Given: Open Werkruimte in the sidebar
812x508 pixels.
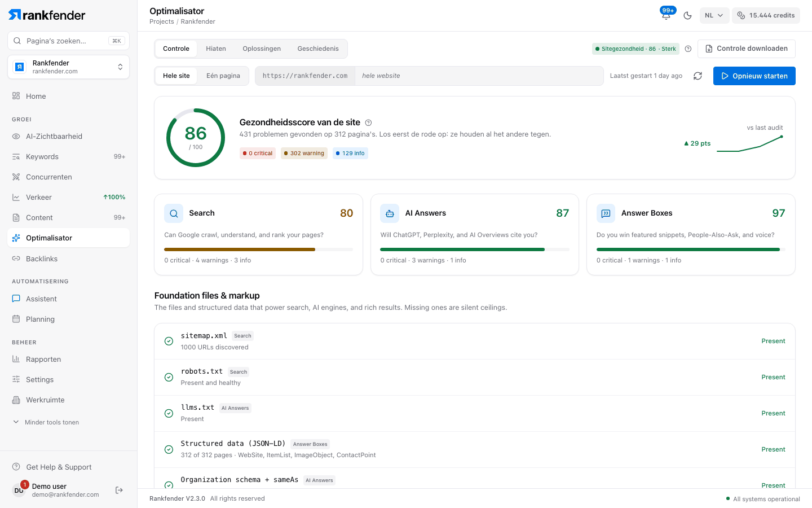Looking at the screenshot, I should (x=68, y=400).
